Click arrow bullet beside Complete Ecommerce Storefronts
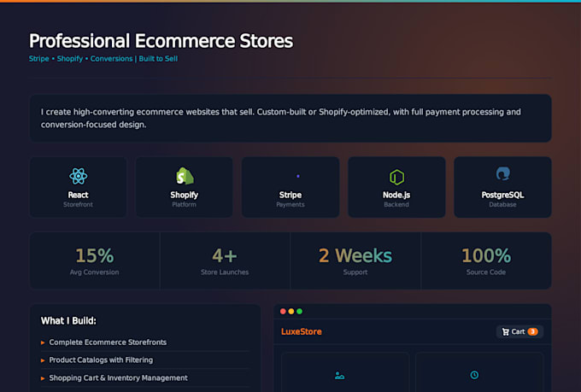This screenshot has height=392, width=581. [x=43, y=342]
